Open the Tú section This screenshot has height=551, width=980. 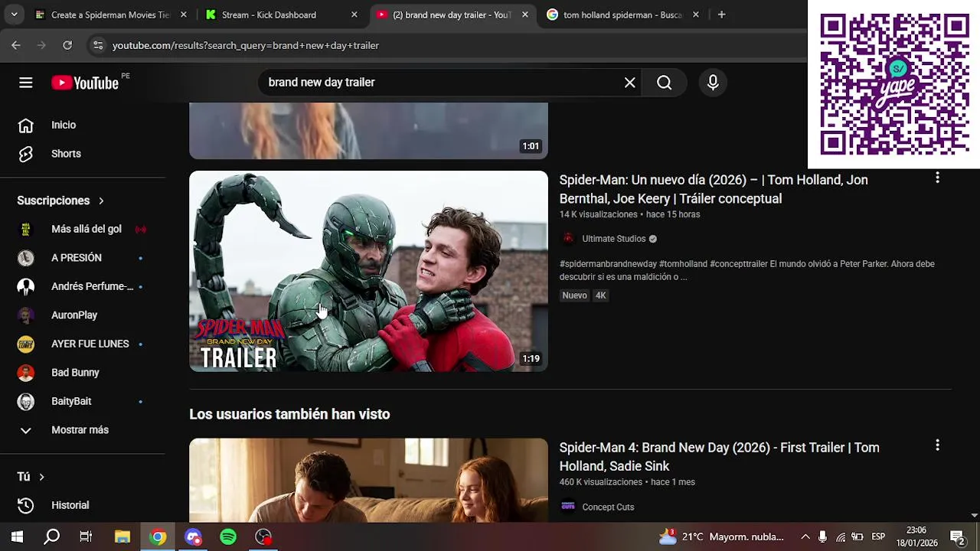point(31,477)
